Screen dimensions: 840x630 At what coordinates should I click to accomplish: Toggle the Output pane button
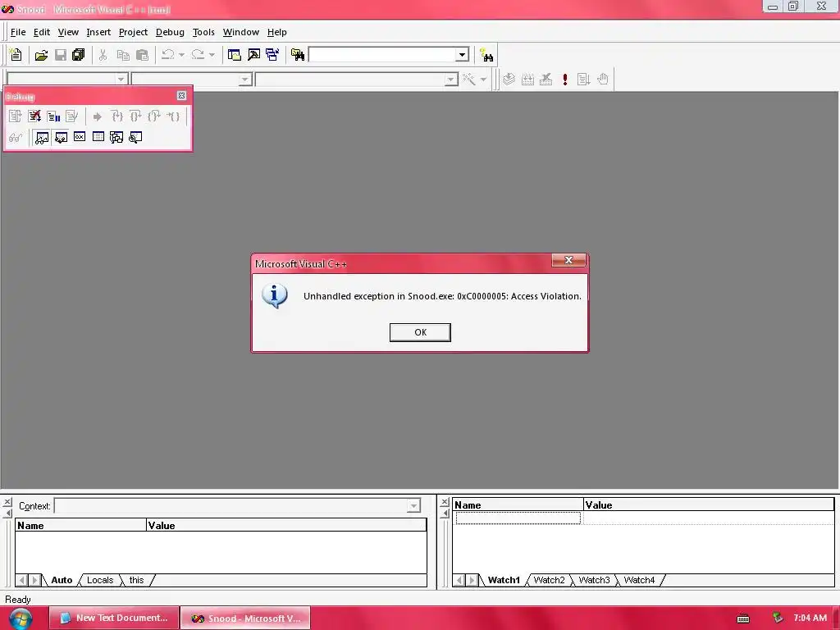click(253, 55)
